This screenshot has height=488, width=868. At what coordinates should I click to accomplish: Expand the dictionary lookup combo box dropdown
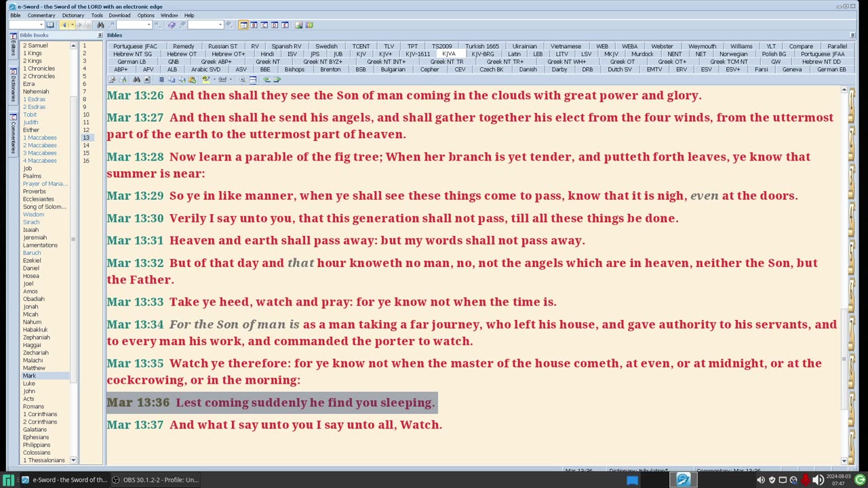220,25
